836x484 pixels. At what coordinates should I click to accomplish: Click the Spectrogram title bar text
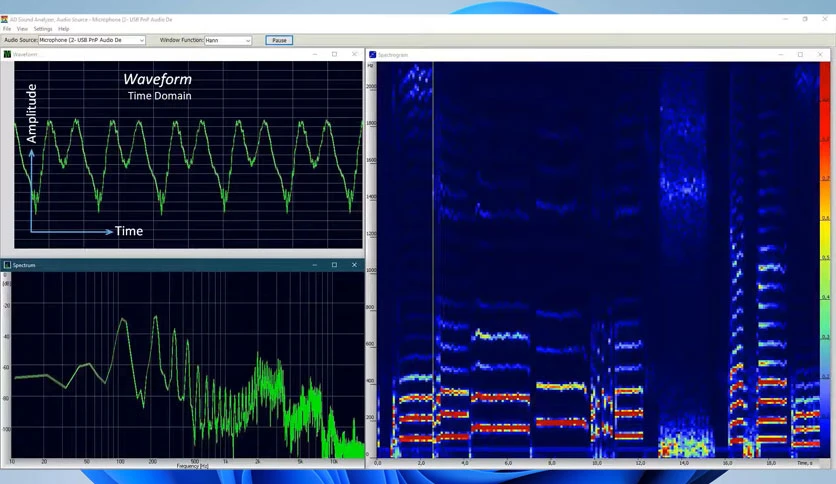point(393,55)
